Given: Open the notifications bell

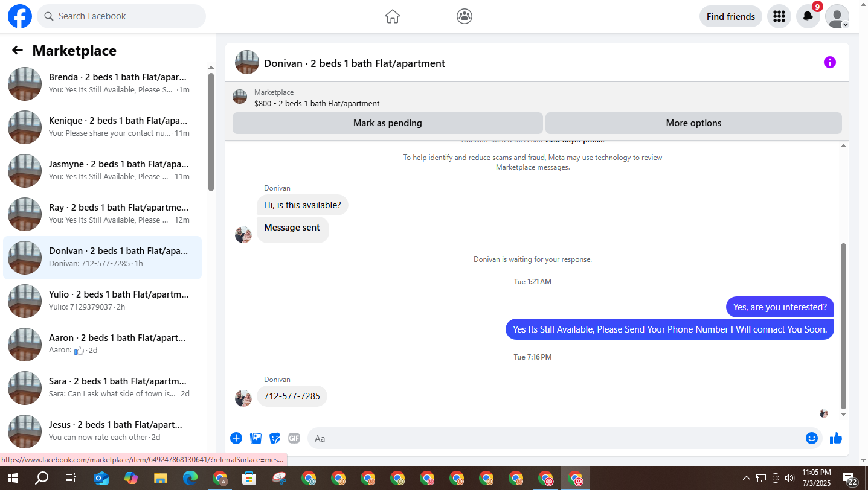Looking at the screenshot, I should [808, 16].
